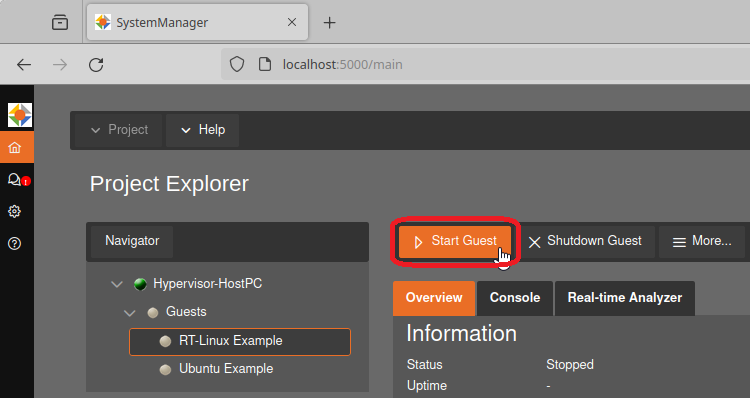The width and height of the screenshot is (750, 398).
Task: Click the page info icon in address bar
Action: coord(265,64)
